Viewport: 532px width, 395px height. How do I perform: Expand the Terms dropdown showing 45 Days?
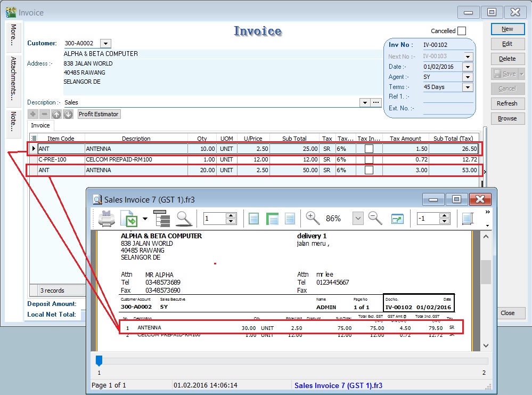point(467,87)
